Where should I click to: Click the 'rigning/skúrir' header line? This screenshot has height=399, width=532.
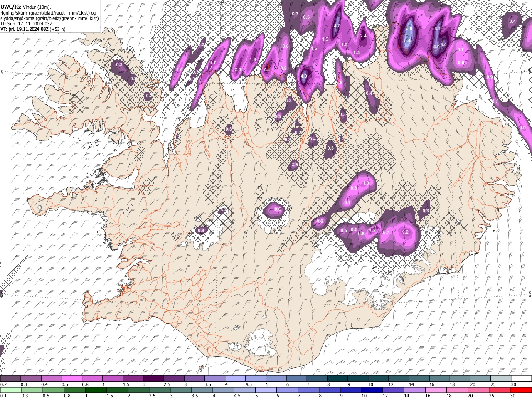click(x=49, y=12)
